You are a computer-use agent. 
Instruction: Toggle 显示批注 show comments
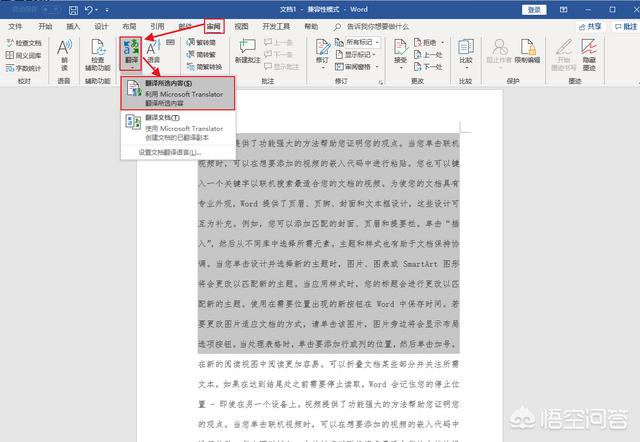pyautogui.click(x=282, y=67)
